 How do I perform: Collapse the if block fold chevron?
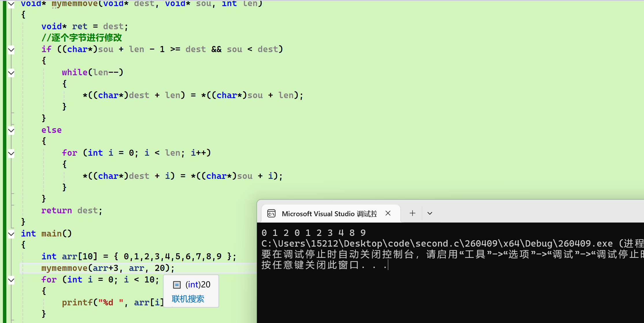[x=11, y=50]
